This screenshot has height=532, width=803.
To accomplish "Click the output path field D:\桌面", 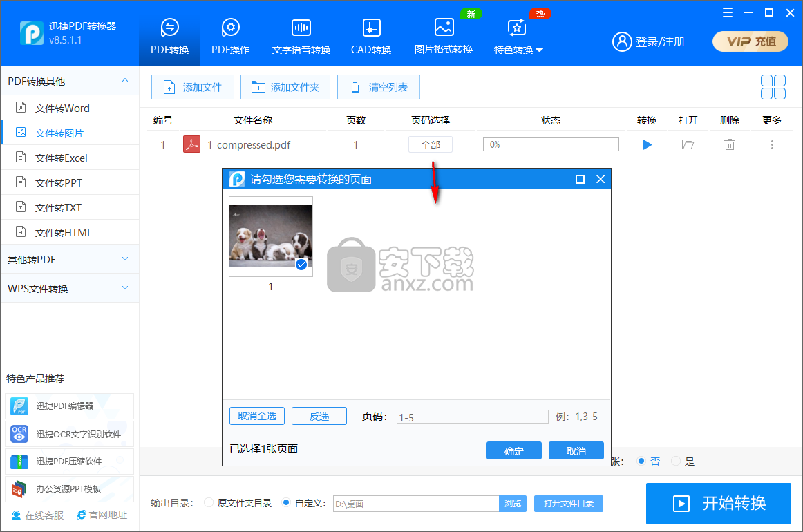I will coord(416,504).
